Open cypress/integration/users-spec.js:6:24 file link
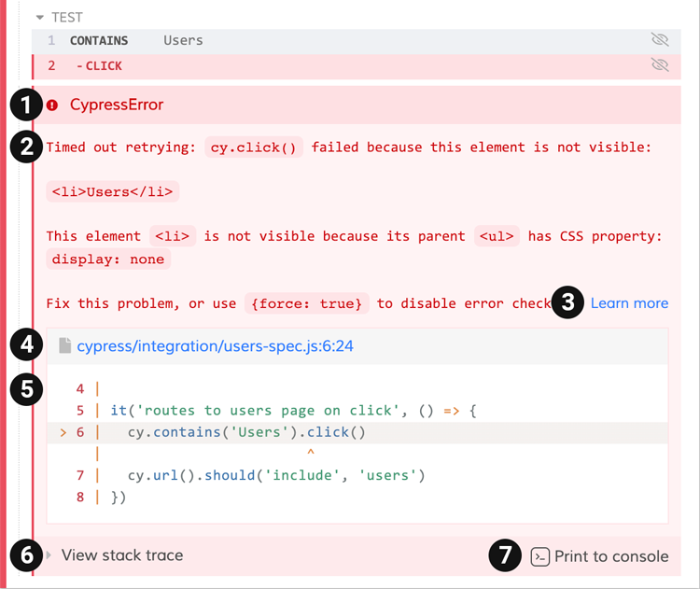 click(215, 346)
